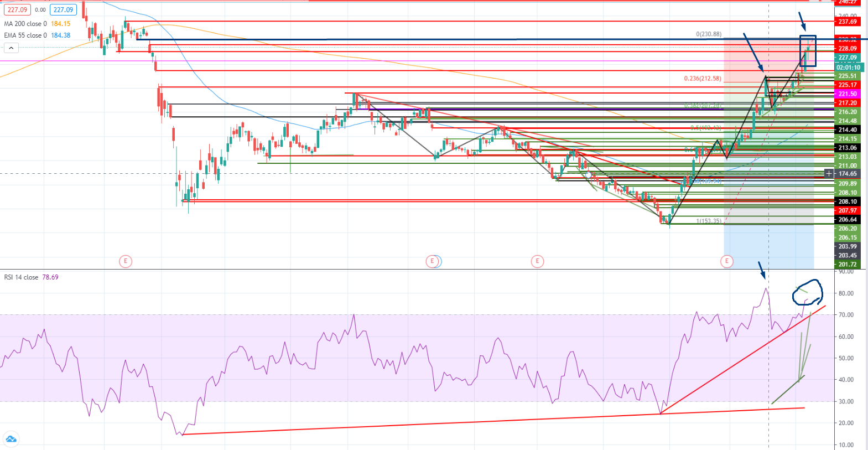Viewport: 868px width, 450px height.
Task: Click the 02:01:10 bar countdown label
Action: coord(848,68)
